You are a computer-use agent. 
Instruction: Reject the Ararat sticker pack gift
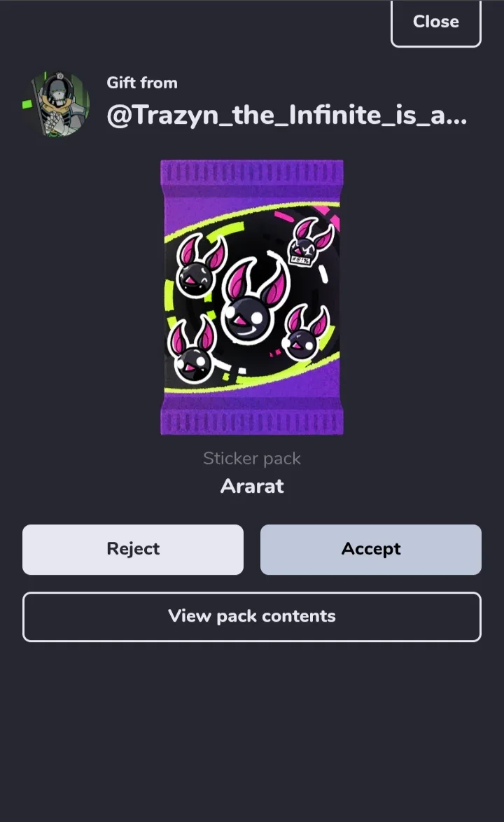click(132, 550)
